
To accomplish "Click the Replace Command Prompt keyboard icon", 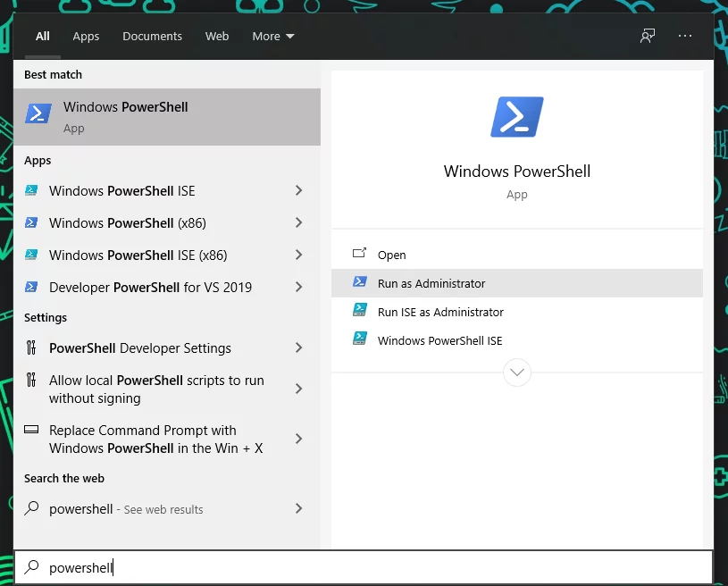I will [31, 430].
